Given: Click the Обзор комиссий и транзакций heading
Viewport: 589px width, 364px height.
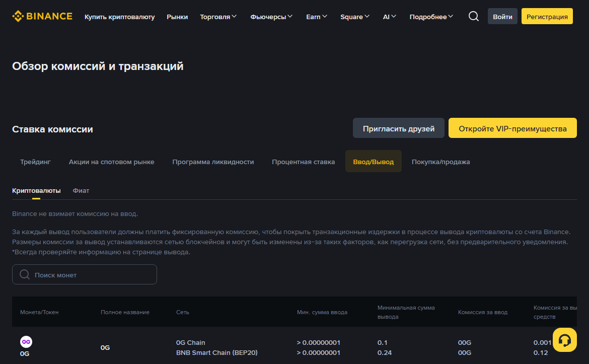Looking at the screenshot, I should click(98, 66).
